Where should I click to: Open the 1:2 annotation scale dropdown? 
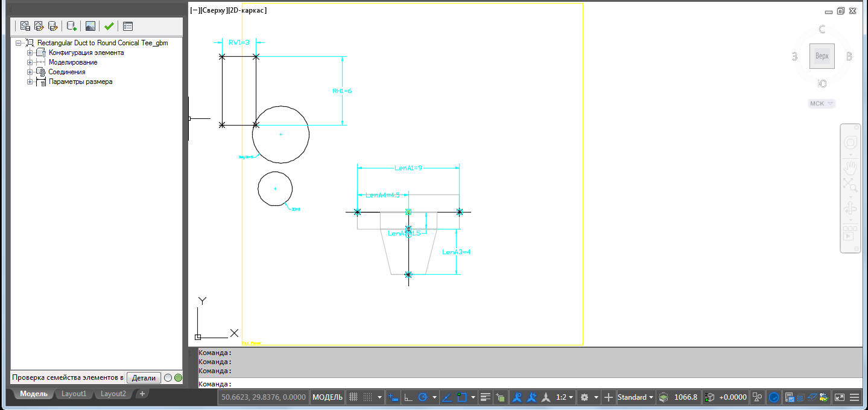[565, 397]
